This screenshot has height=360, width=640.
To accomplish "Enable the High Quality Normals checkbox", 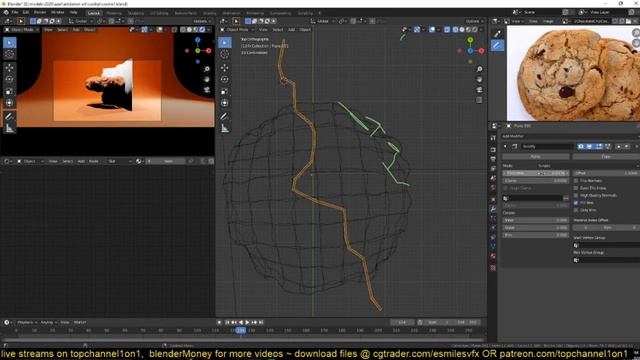I will (576, 196).
